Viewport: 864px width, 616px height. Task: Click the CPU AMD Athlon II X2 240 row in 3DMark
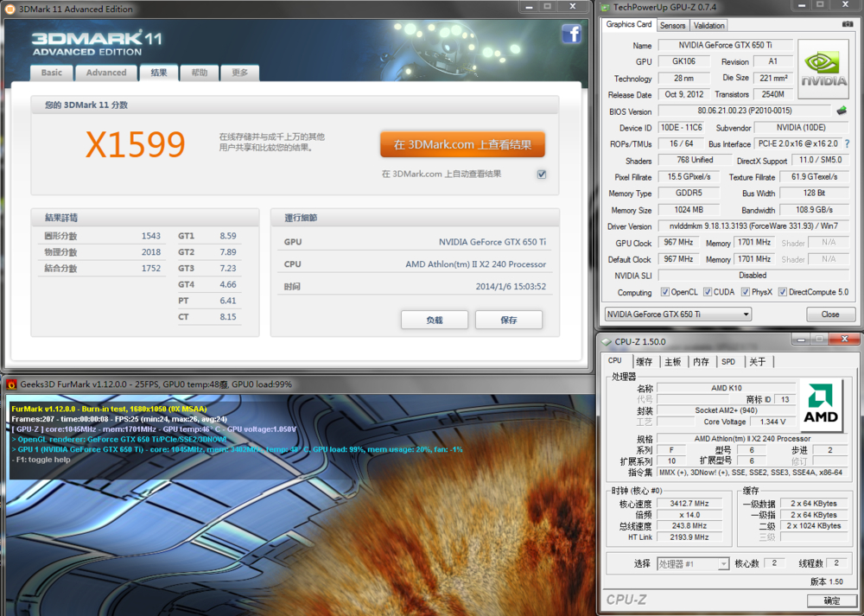tap(415, 264)
